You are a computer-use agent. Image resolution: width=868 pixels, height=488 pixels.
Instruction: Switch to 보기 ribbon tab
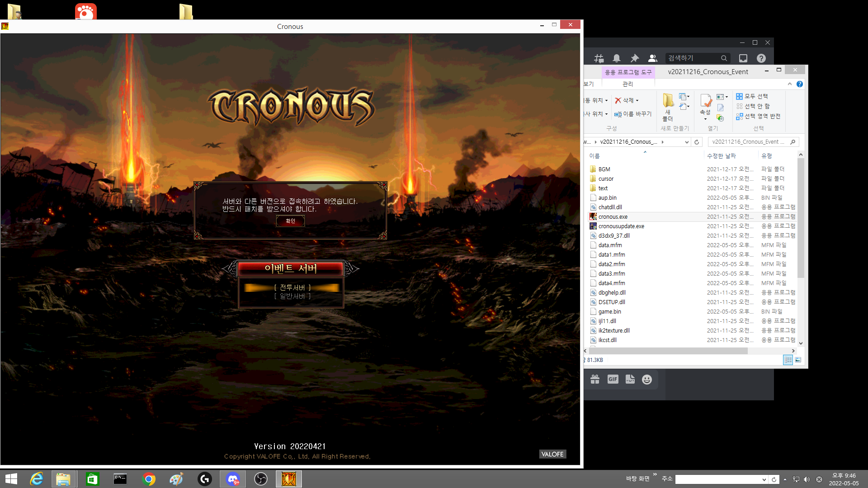pos(589,84)
